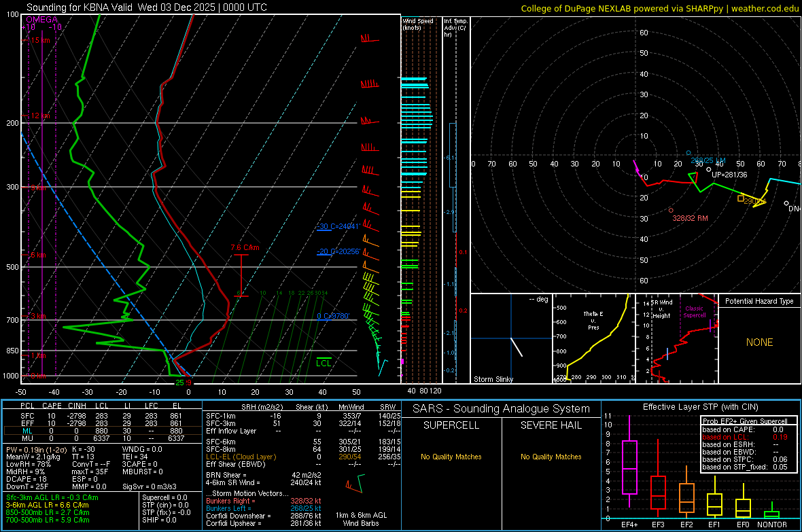Select the SFC-6km shear row

tap(303, 442)
